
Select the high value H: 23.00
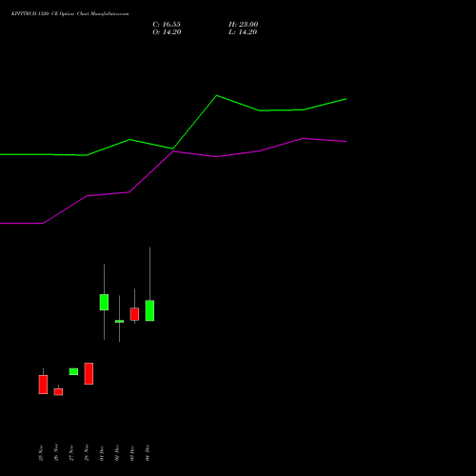coord(243,25)
